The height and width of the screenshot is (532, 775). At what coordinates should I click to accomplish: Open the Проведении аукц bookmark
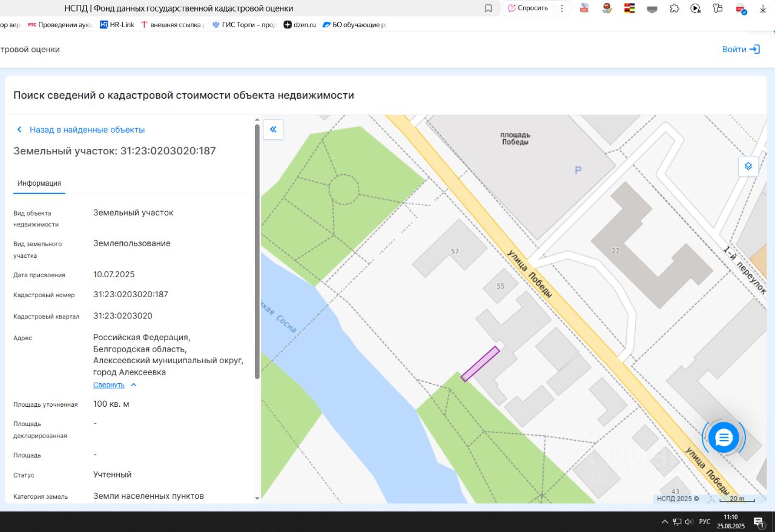click(x=61, y=25)
